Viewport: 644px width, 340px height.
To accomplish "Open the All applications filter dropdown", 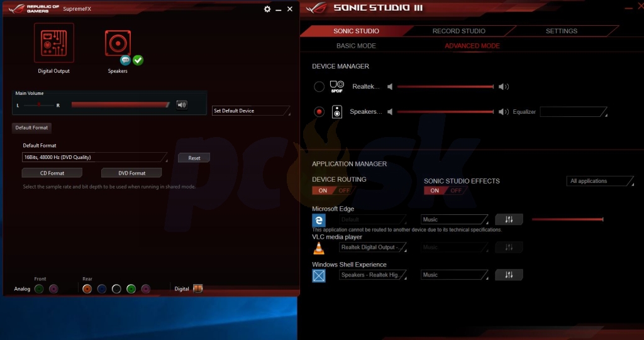I will [599, 181].
